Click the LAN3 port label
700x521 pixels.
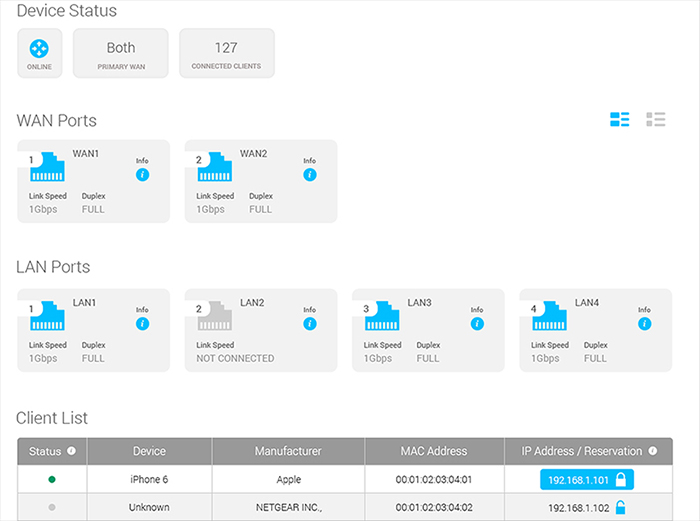pos(420,303)
